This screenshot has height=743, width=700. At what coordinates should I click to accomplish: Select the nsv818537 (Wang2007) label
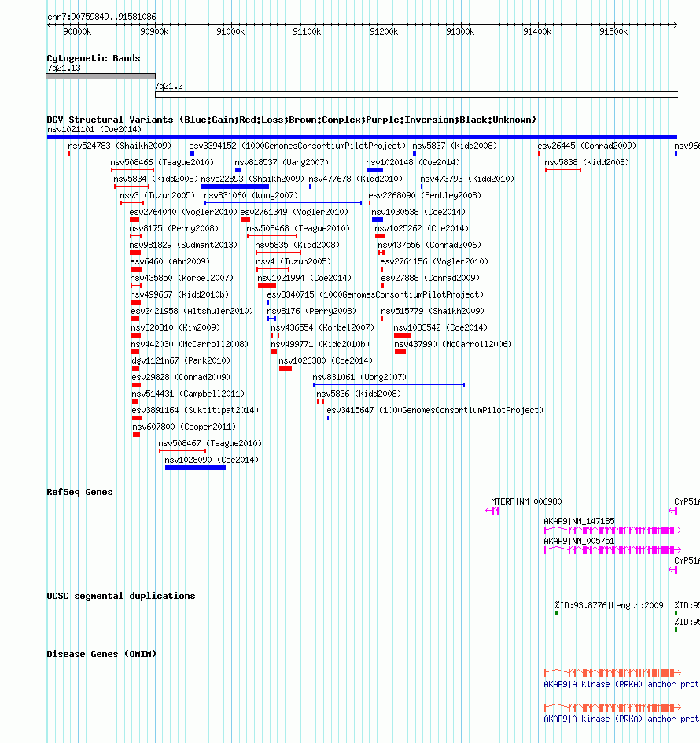point(282,162)
